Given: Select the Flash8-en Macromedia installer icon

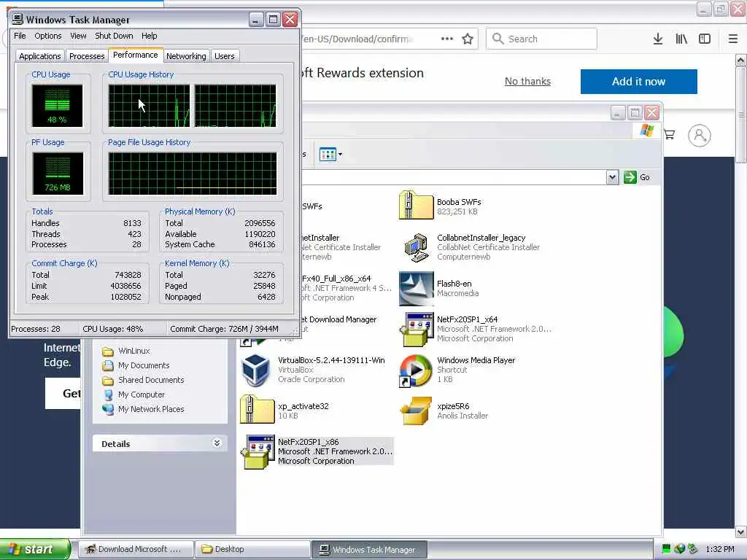Looking at the screenshot, I should coord(417,289).
